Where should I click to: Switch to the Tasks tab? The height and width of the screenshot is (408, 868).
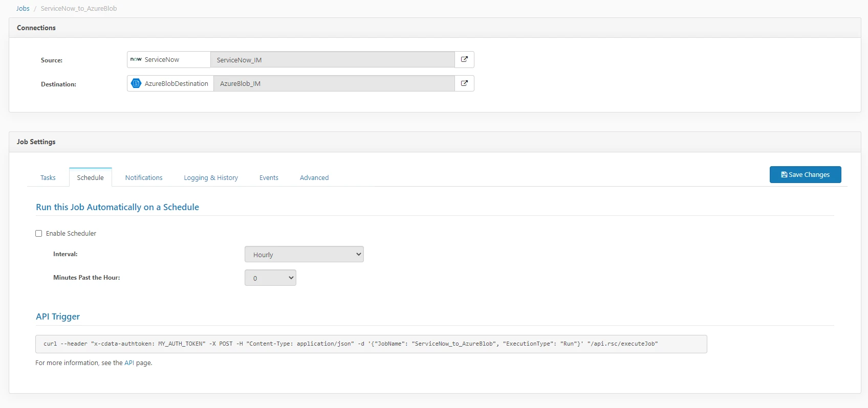48,177
